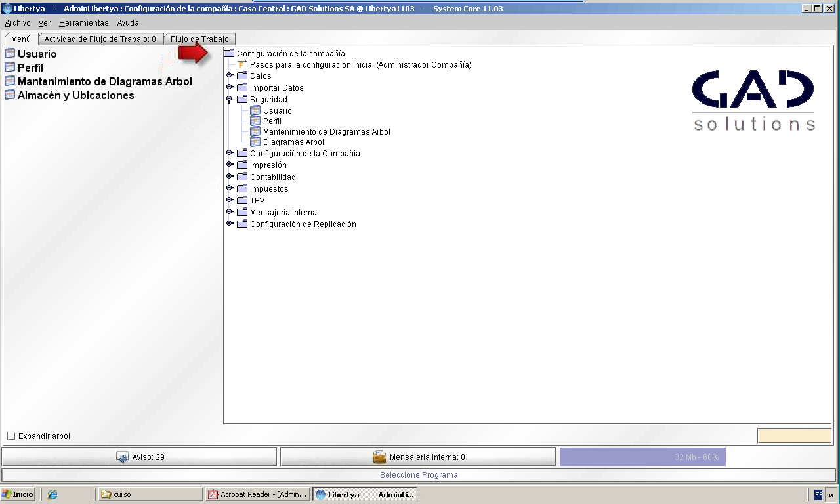Expand the Contabilidad folder node
This screenshot has height=504, width=840.
[230, 177]
